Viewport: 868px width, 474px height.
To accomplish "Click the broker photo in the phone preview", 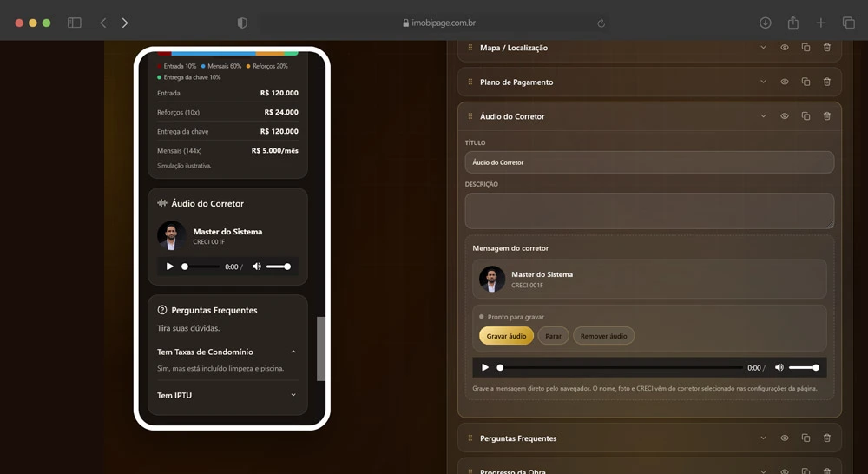I will 172,236.
